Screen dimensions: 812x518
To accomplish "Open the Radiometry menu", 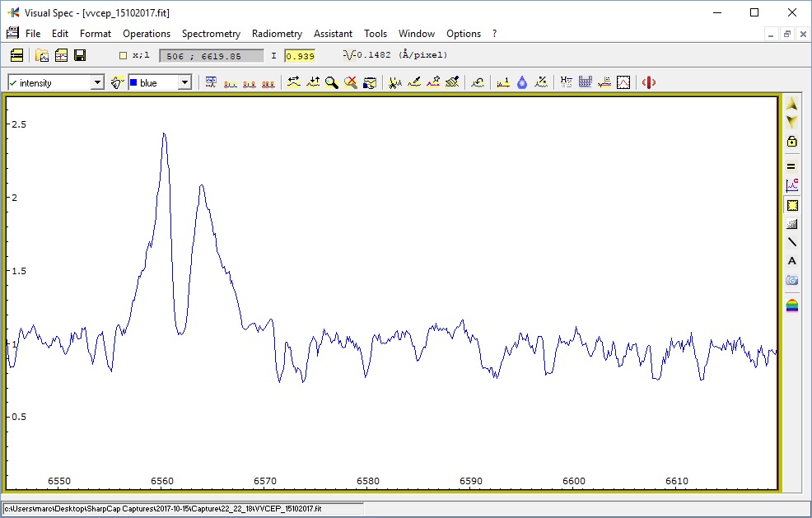I will (x=277, y=34).
